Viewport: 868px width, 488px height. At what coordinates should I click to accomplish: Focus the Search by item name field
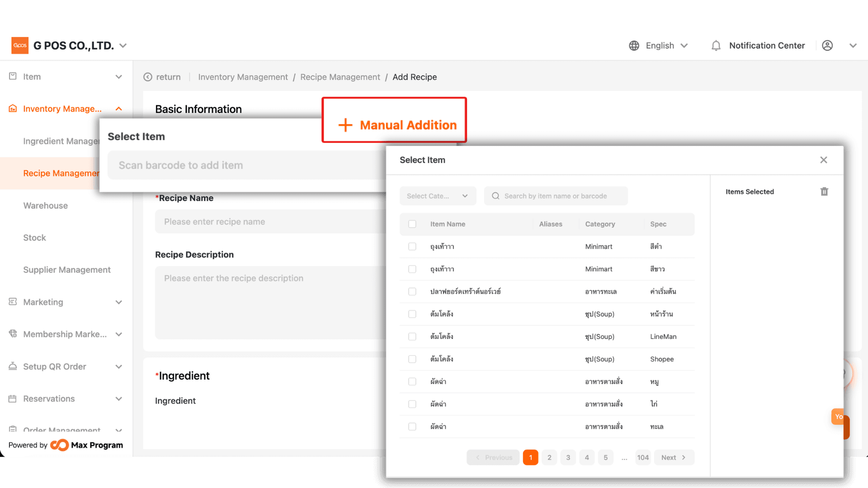[556, 196]
